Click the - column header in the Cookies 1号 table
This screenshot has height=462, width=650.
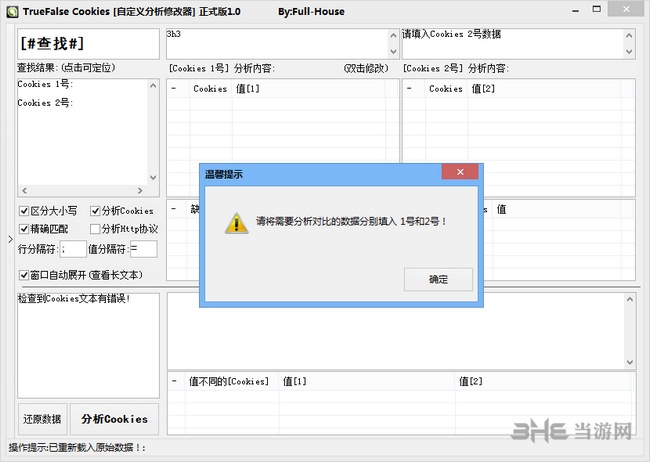[x=179, y=89]
